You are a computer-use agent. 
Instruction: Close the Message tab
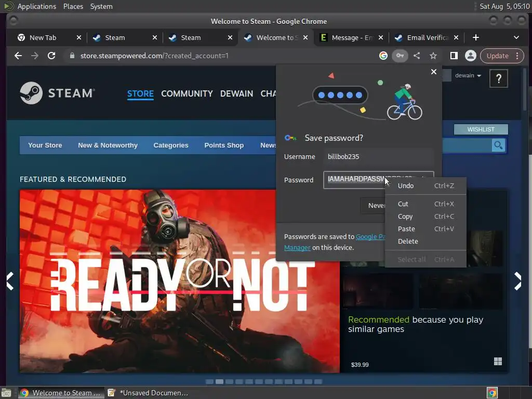[381, 37]
